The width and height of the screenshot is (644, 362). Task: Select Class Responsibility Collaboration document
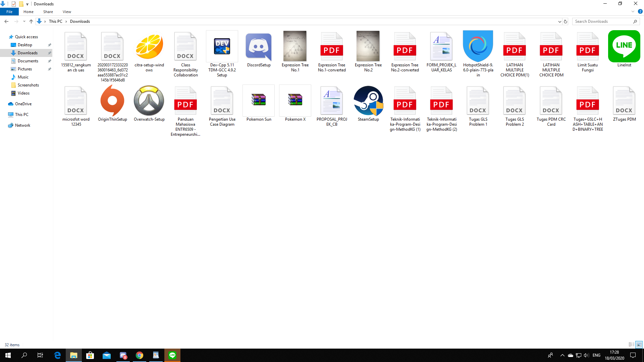[x=185, y=54]
